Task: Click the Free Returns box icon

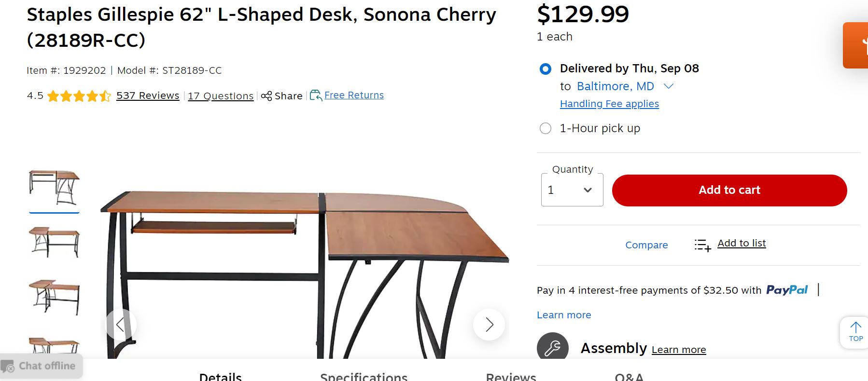Action: (x=316, y=95)
